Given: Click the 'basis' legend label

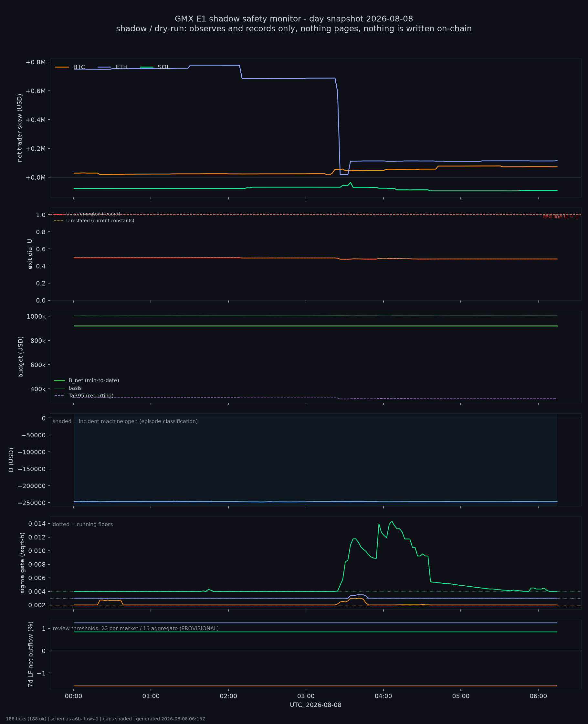Looking at the screenshot, I should (x=75, y=388).
